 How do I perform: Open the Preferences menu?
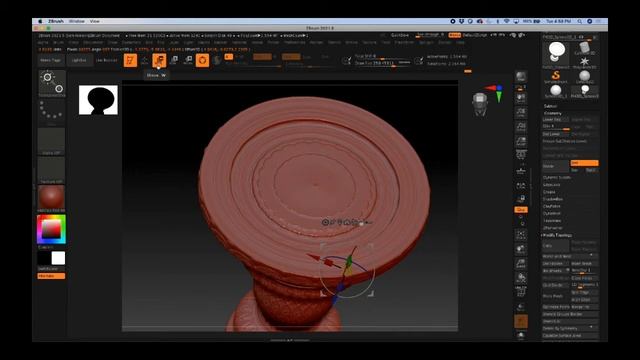click(295, 42)
